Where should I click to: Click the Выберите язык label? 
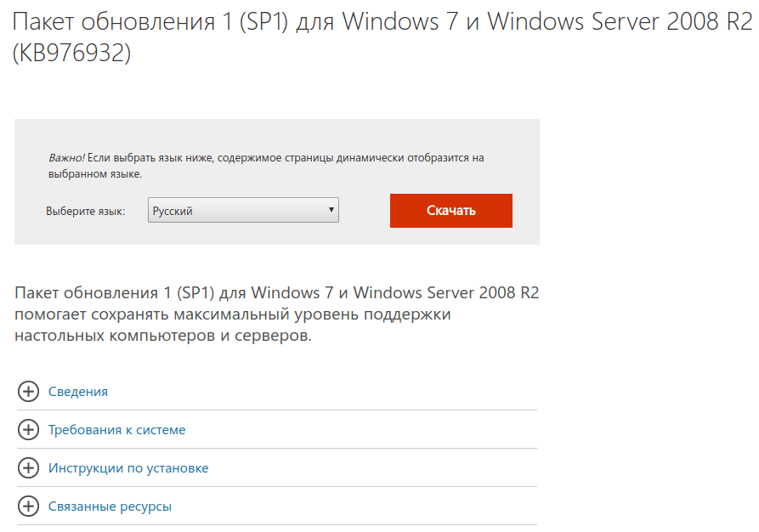pyautogui.click(x=86, y=211)
